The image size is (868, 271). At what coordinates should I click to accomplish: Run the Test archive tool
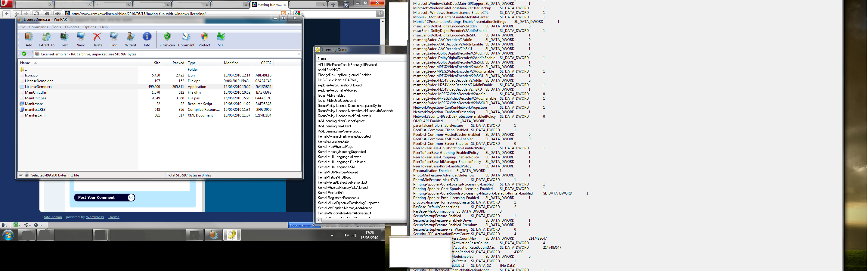[64, 39]
